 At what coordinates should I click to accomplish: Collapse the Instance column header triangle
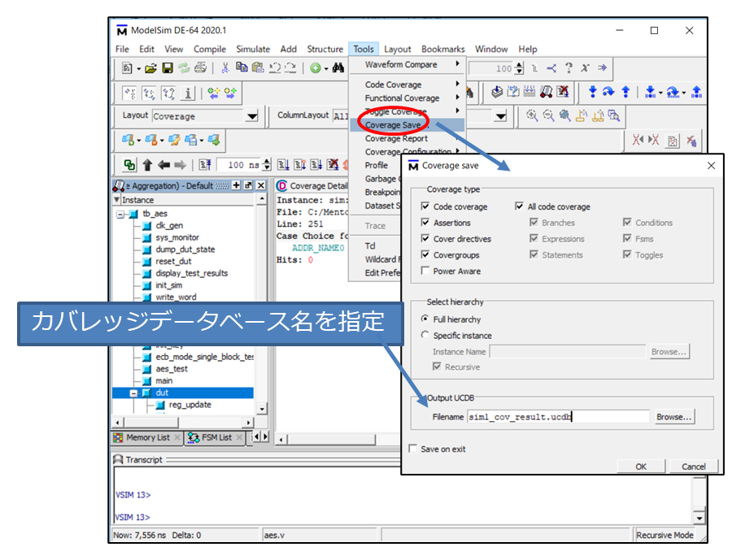point(117,200)
